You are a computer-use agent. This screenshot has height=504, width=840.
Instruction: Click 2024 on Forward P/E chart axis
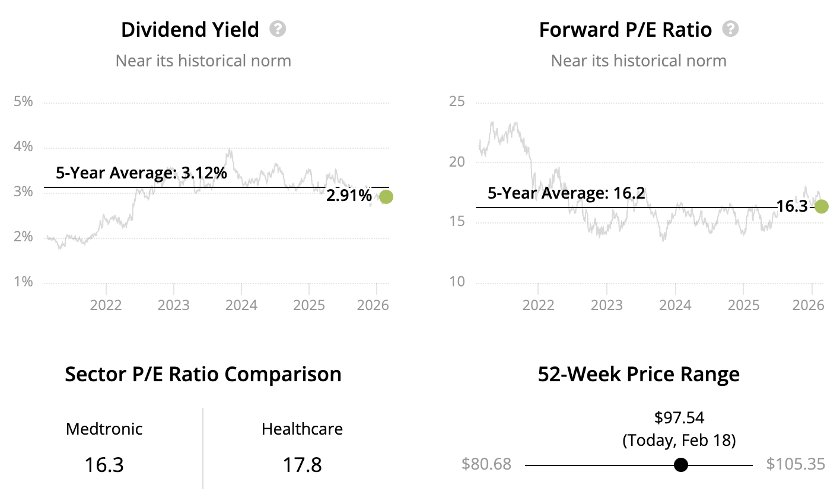[675, 305]
